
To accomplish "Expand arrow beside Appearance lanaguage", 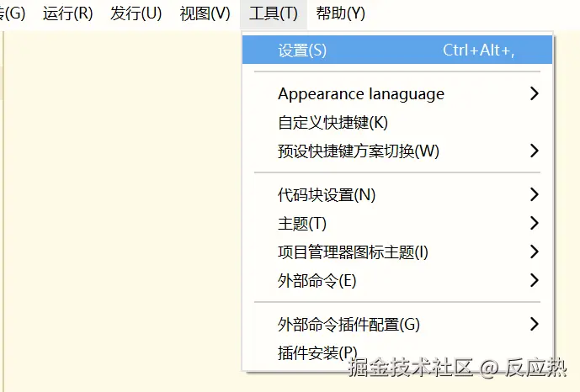I will 535,94.
